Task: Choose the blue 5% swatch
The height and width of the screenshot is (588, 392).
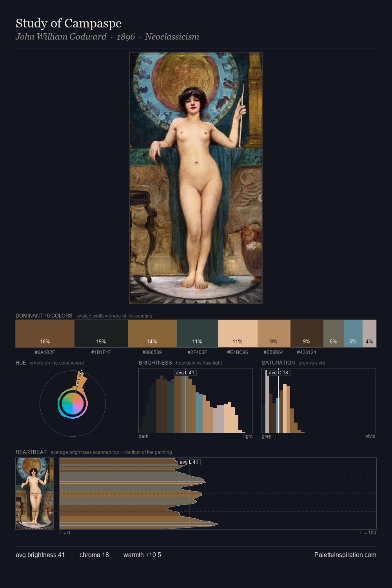Action: (x=353, y=334)
